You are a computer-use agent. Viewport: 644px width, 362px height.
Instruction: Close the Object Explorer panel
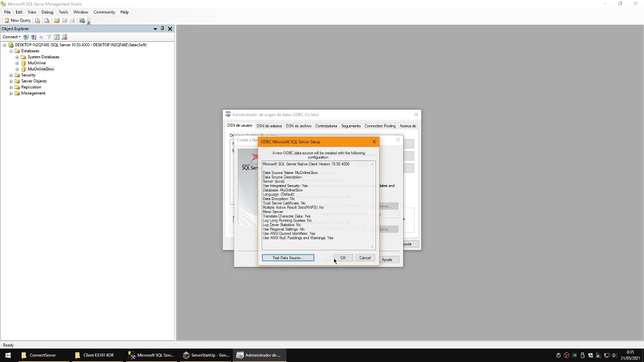[170, 29]
